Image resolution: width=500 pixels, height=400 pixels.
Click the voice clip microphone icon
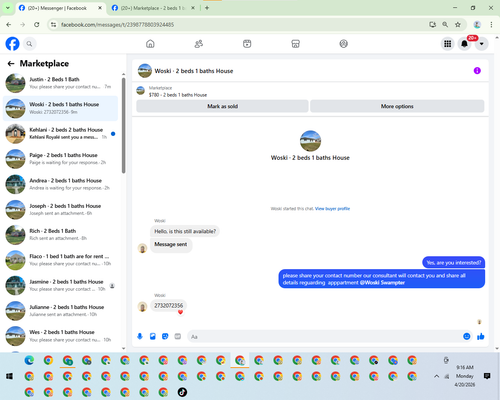click(x=140, y=336)
